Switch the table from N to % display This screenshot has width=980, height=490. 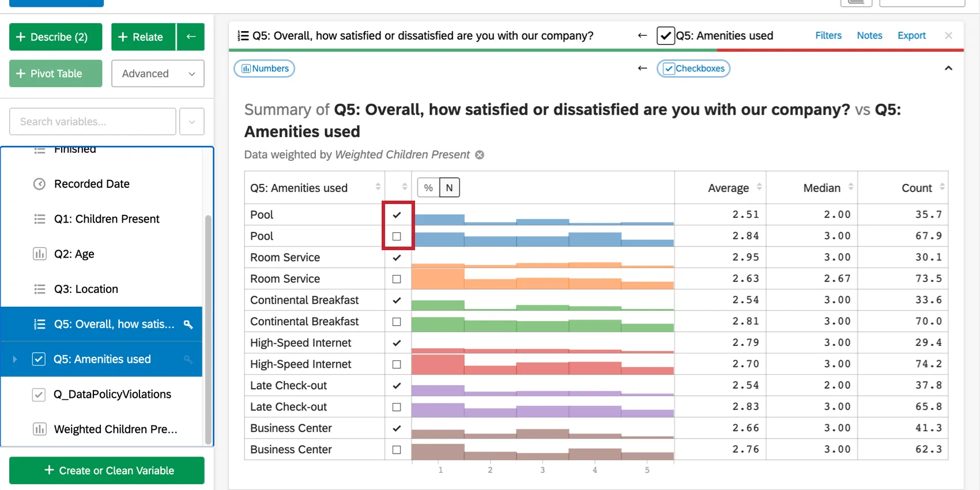click(427, 187)
